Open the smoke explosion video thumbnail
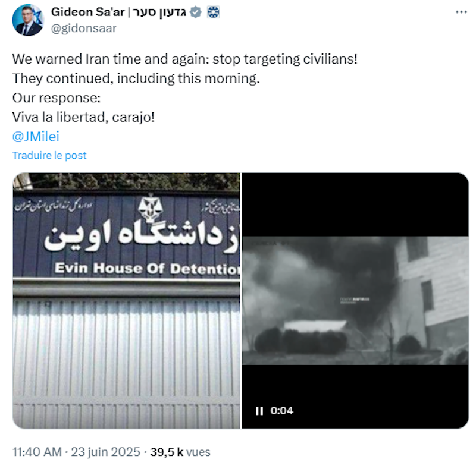 click(355, 300)
